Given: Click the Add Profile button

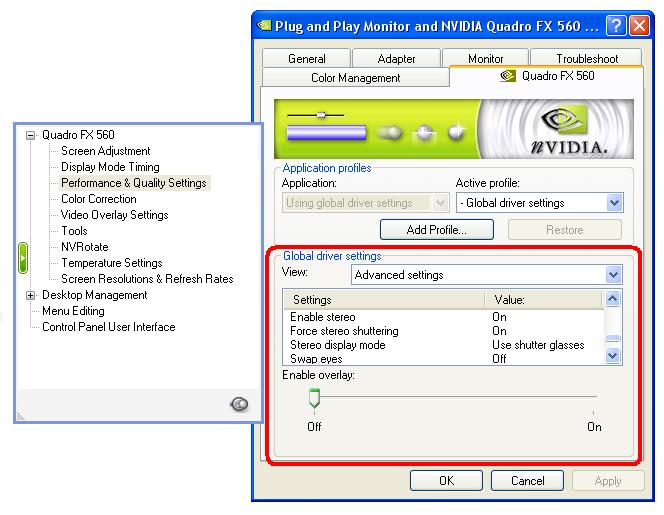Looking at the screenshot, I should pos(437,230).
